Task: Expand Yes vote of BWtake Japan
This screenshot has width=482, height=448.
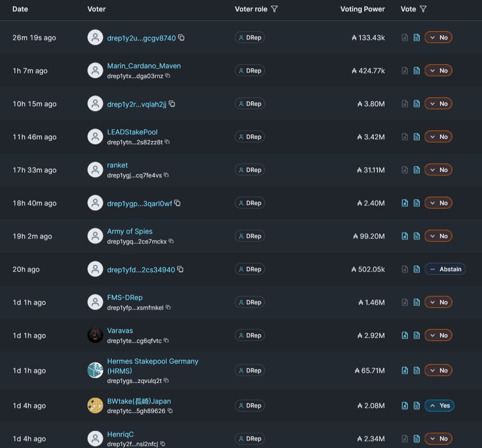Action: click(x=439, y=406)
